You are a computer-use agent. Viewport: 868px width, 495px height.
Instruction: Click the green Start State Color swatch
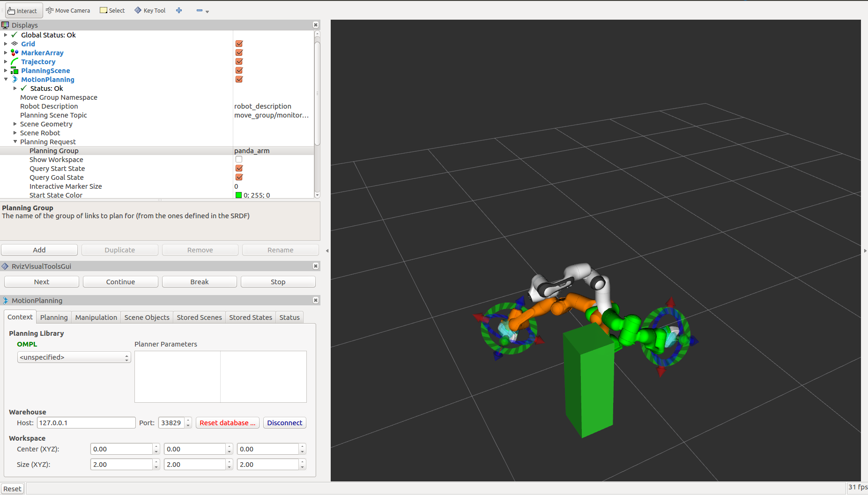[238, 195]
